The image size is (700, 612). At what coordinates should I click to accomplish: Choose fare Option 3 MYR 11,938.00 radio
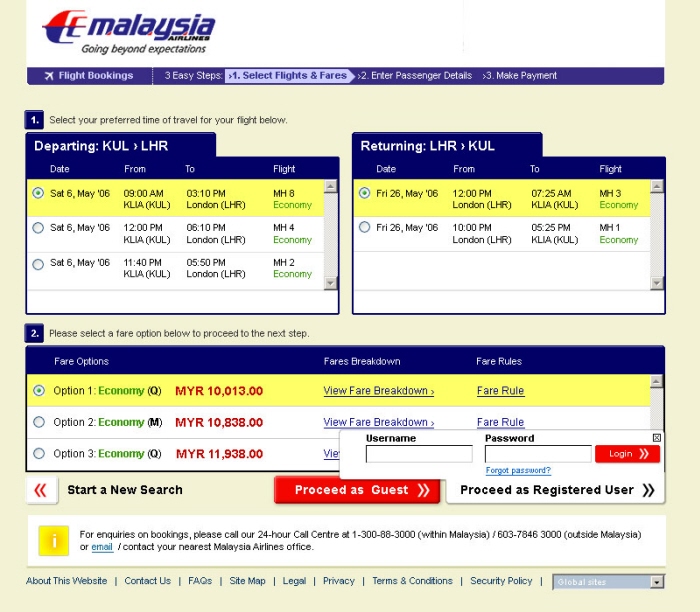coord(39,454)
